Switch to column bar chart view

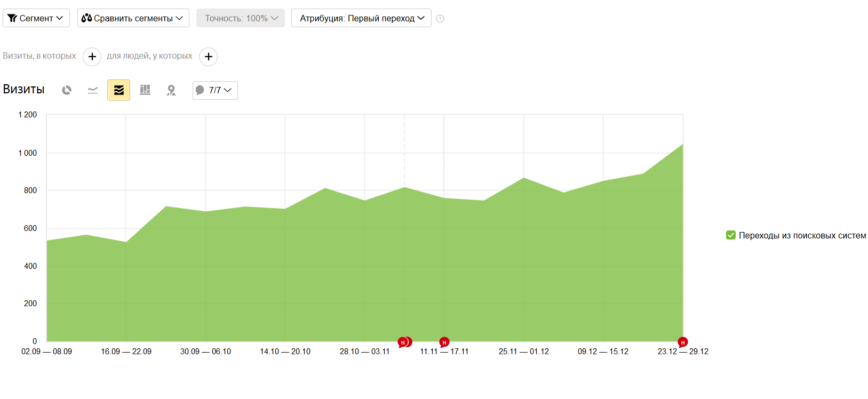coord(145,90)
